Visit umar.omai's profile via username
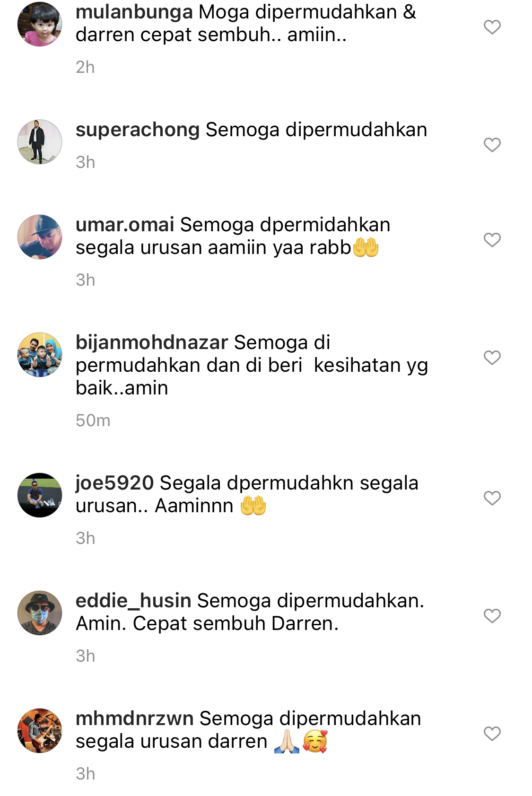The height and width of the screenshot is (796, 532). coord(125,225)
